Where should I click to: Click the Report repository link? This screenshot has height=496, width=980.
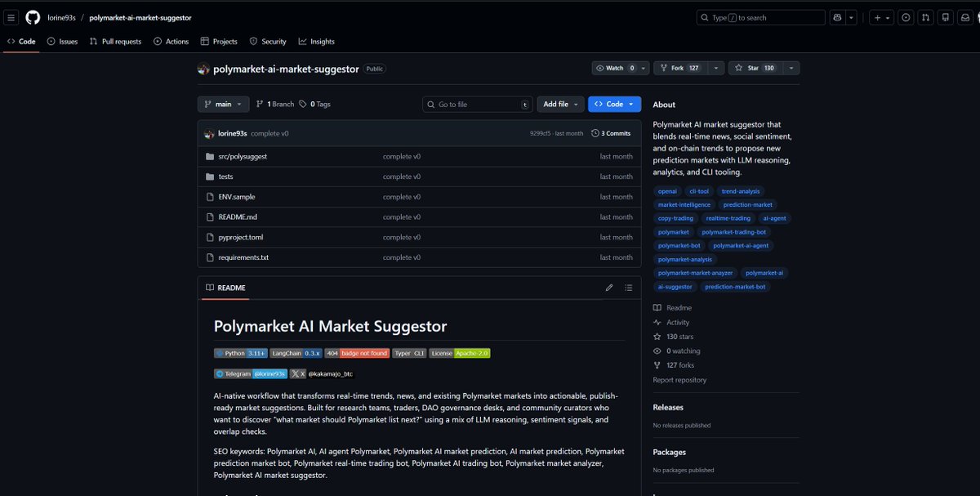tap(679, 380)
